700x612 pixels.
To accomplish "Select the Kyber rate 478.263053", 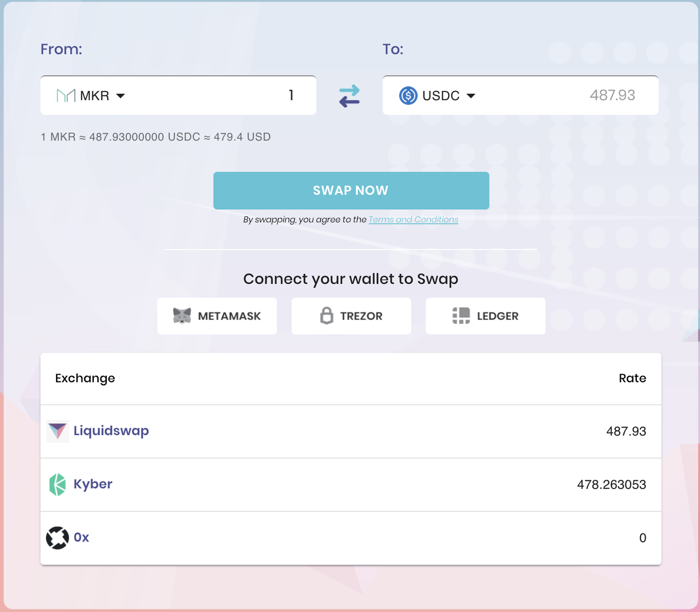I will pyautogui.click(x=611, y=484).
